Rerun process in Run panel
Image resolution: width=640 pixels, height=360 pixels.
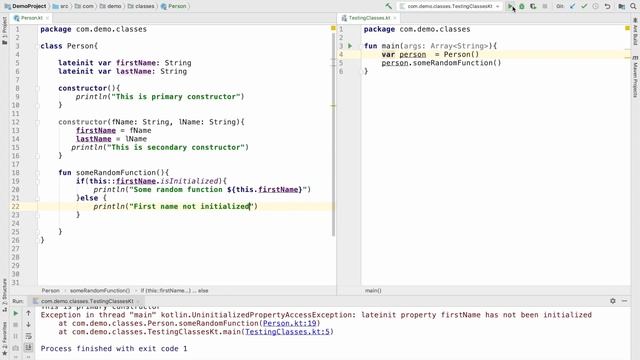point(16,313)
